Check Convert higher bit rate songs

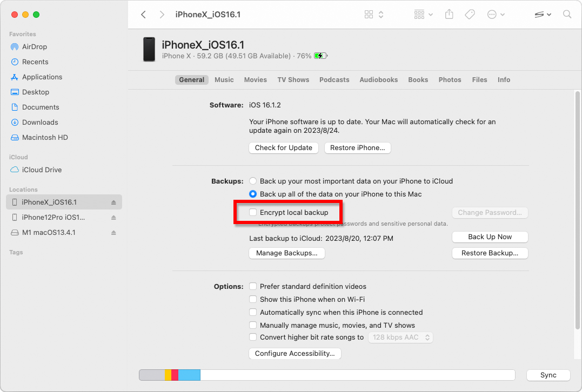coord(253,337)
